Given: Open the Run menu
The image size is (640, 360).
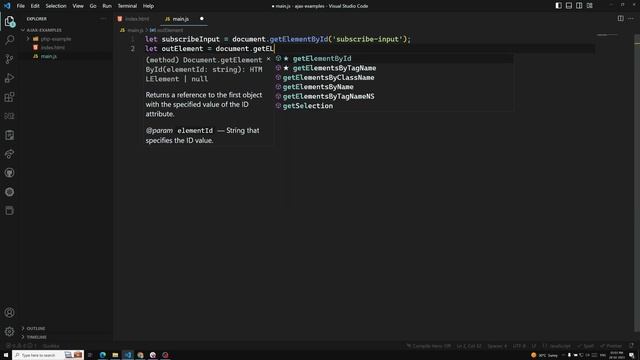Looking at the screenshot, I should (107, 6).
